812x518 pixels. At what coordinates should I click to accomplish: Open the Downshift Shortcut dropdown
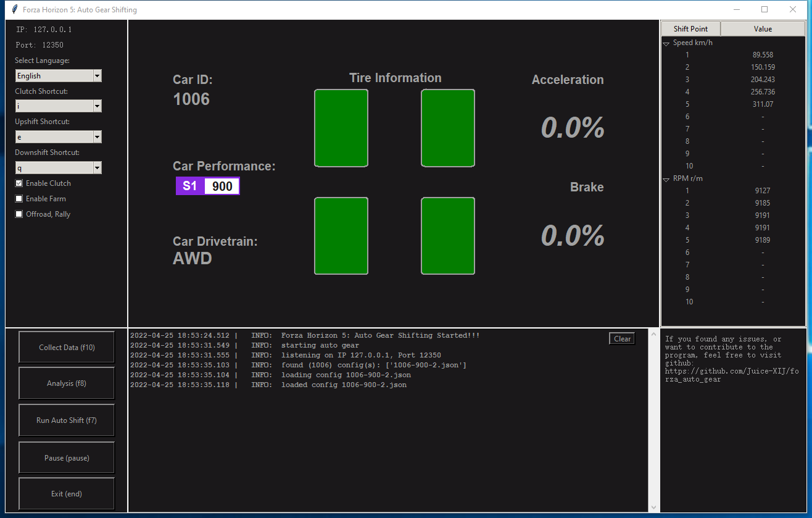coord(97,167)
